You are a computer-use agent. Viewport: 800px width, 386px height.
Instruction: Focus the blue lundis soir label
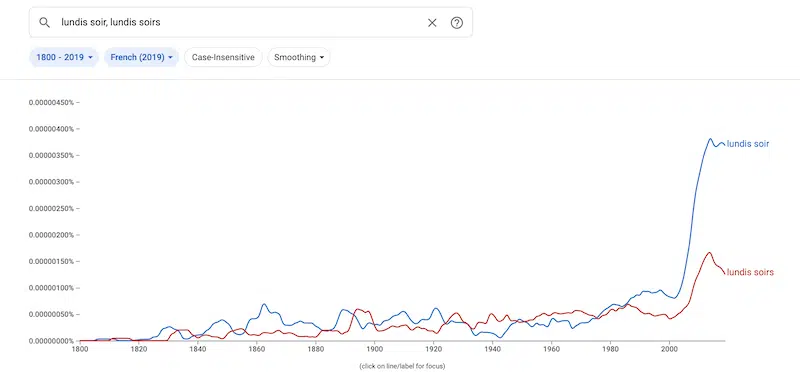(x=747, y=144)
